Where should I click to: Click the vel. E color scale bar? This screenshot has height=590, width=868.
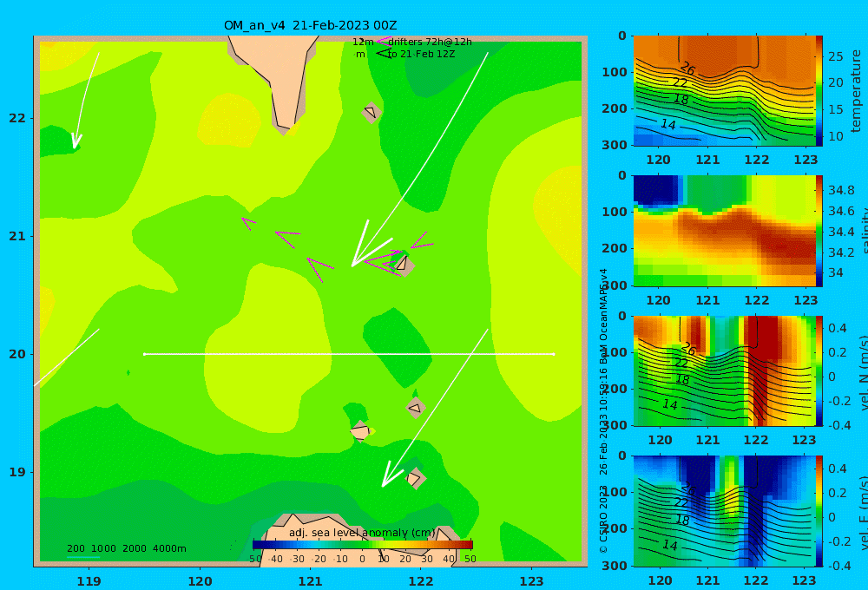(819, 511)
